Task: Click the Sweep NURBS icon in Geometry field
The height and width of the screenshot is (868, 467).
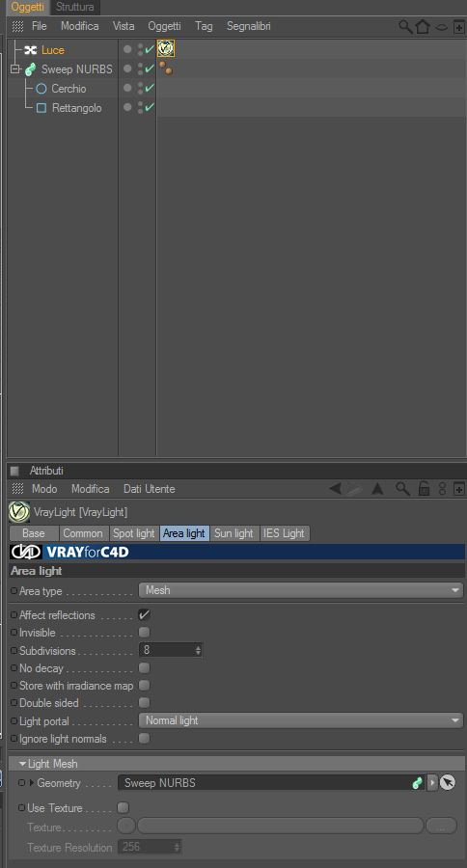Action: [418, 783]
